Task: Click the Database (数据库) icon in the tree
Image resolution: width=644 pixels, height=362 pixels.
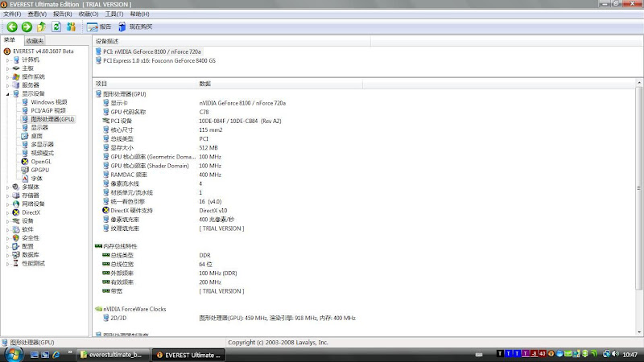Action: click(x=15, y=255)
